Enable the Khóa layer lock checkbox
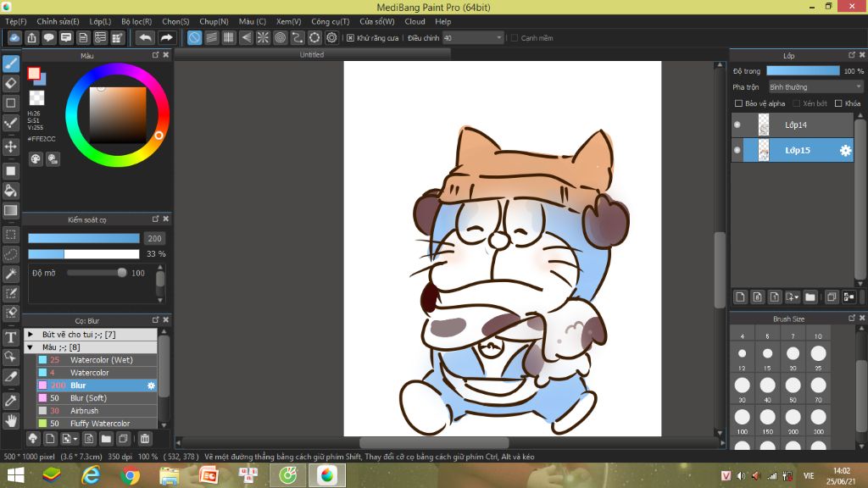 click(x=838, y=103)
